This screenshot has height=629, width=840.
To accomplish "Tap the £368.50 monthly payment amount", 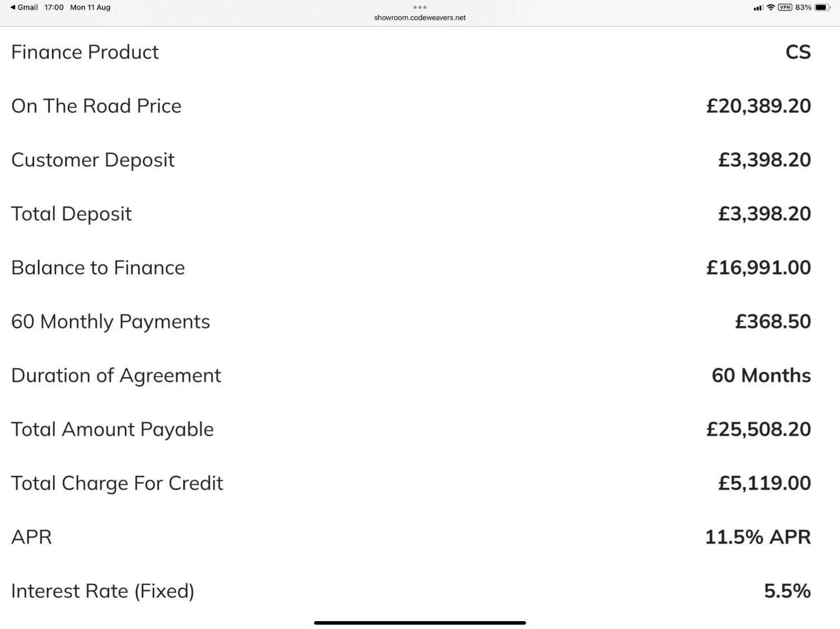I will point(773,321).
